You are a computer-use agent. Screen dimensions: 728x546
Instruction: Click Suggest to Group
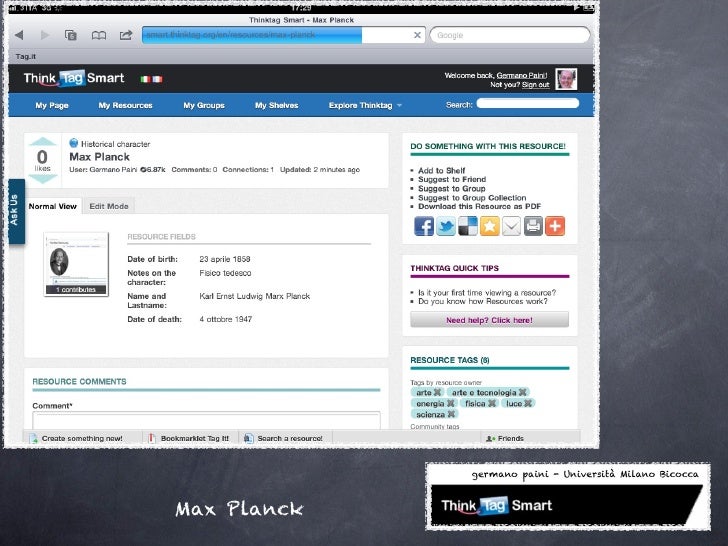coord(451,188)
